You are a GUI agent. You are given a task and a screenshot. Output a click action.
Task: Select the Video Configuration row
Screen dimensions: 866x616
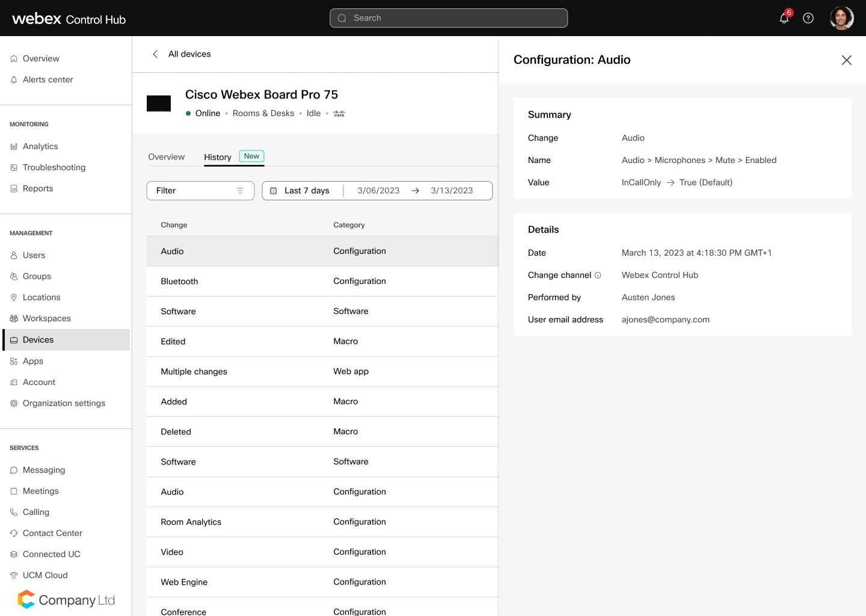coord(322,552)
